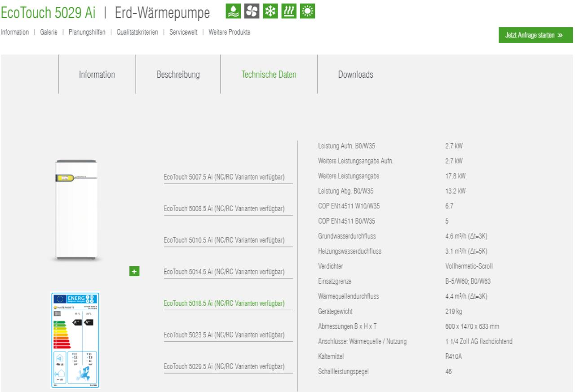575x392 pixels.
Task: Click the 4.6 m³/h value
Action: click(465, 236)
